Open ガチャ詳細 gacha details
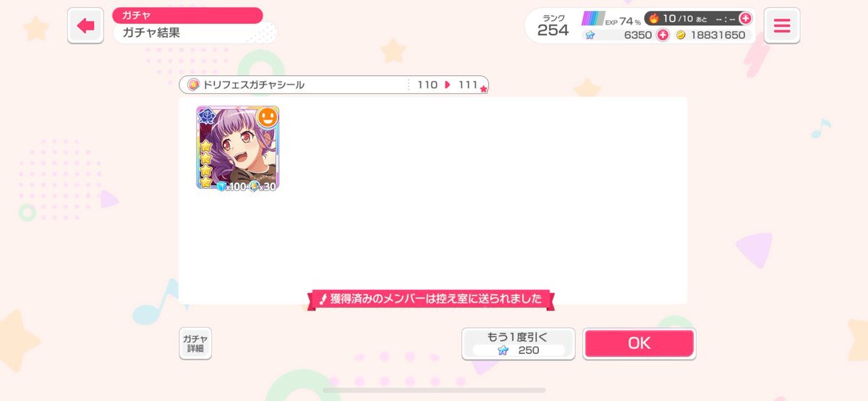The height and width of the screenshot is (401, 868). [195, 343]
